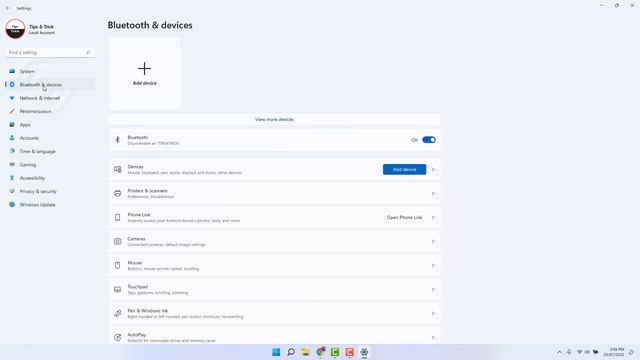The image size is (640, 360).
Task: Click the Bluetooth symbol icon in Bluetooth row
Action: pos(118,140)
